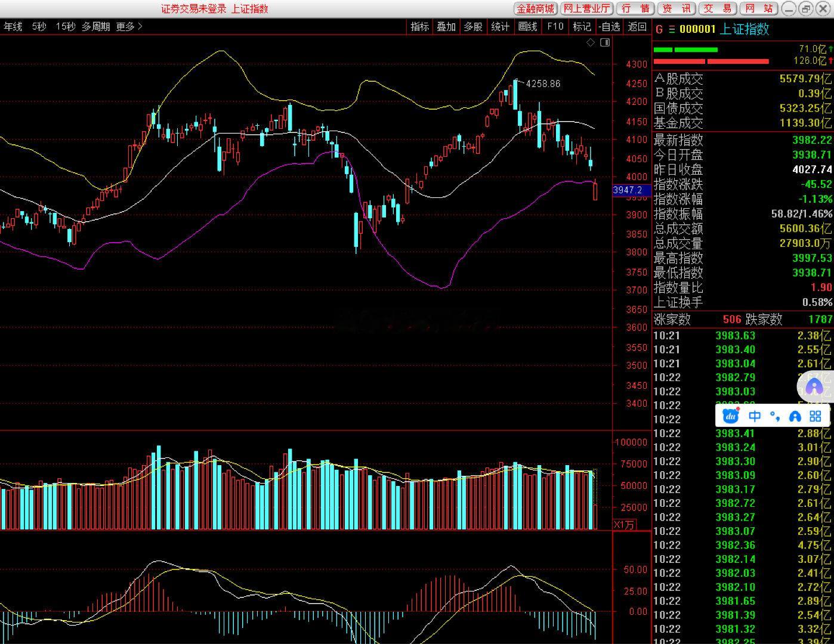834x644 pixels.
Task: Click the 今日开盘 value 3938.71
Action: (812, 155)
